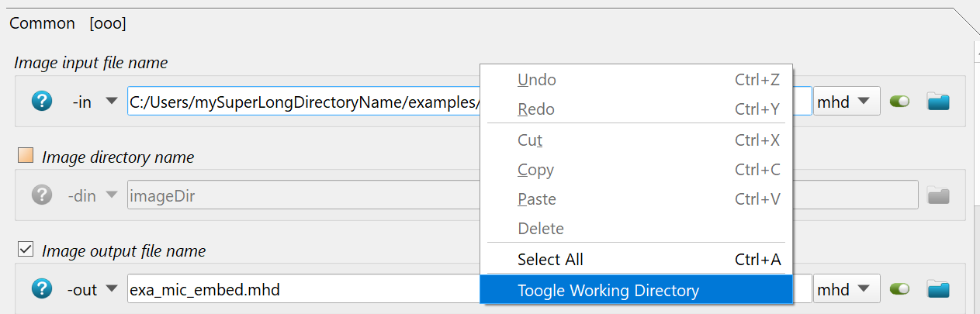The width and height of the screenshot is (980, 314).
Task: Click the input file path text field
Action: point(303,101)
